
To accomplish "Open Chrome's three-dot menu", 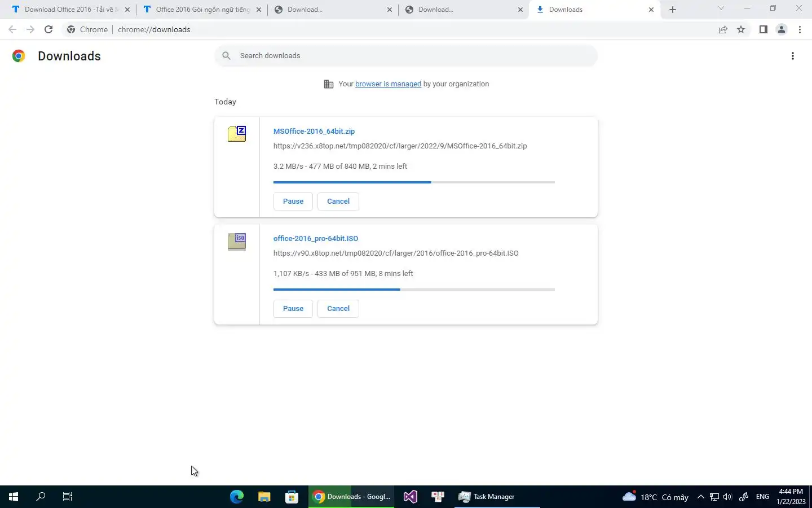I will [800, 29].
